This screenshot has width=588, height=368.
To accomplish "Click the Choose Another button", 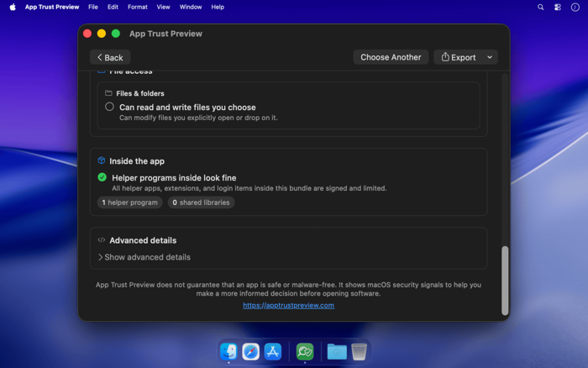I will pos(391,57).
